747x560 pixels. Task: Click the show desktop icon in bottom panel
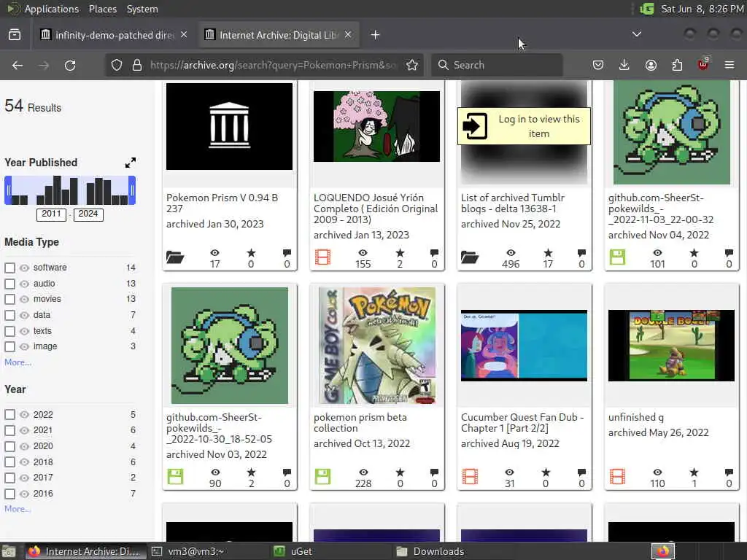[x=9, y=551]
